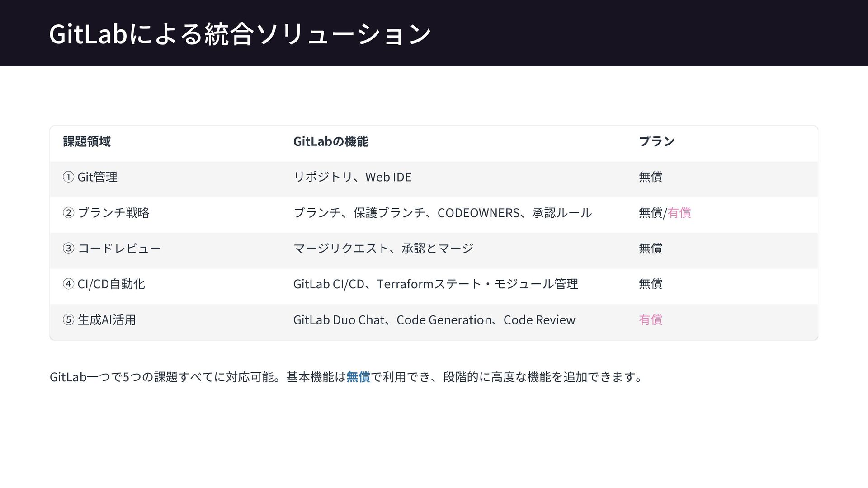Click the CODEOWNERS、承認ルール feature cell

pos(442,213)
